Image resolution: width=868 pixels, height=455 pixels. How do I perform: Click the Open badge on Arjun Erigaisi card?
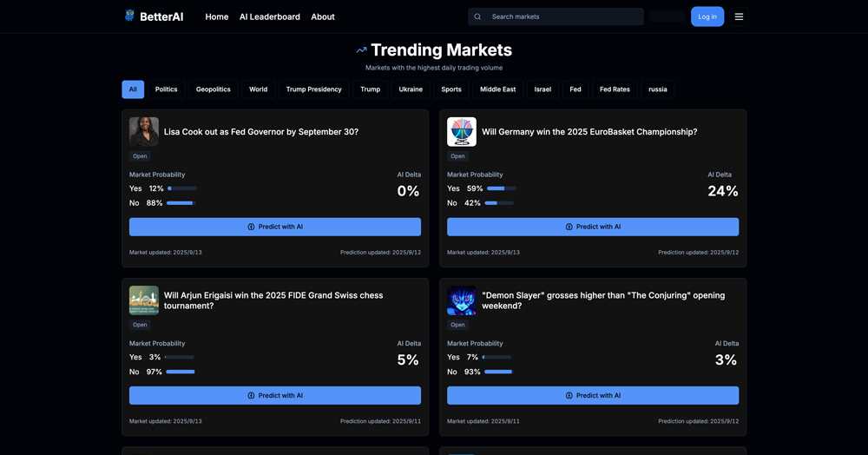(140, 325)
